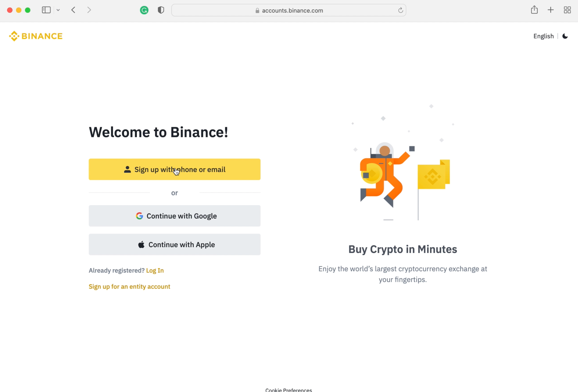The image size is (578, 392).
Task: Toggle dark mode with moon icon
Action: [x=565, y=36]
